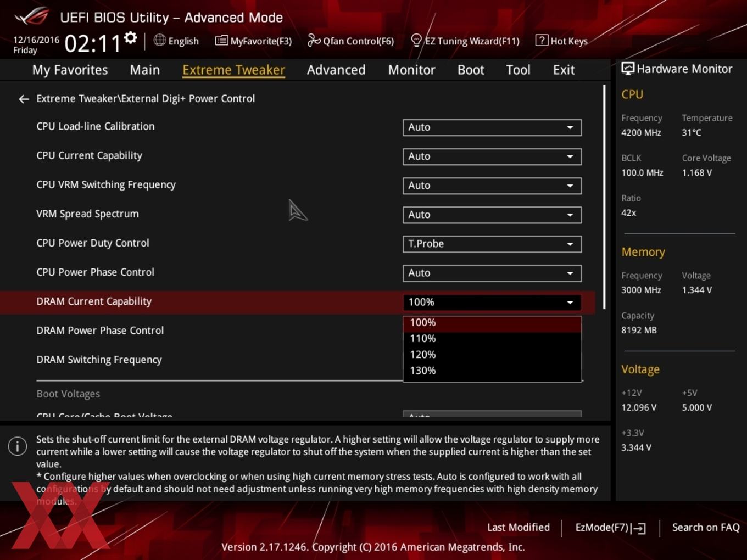Open MyFavorite(F3) list icon
Screen dimensions: 747x560
[x=221, y=40]
